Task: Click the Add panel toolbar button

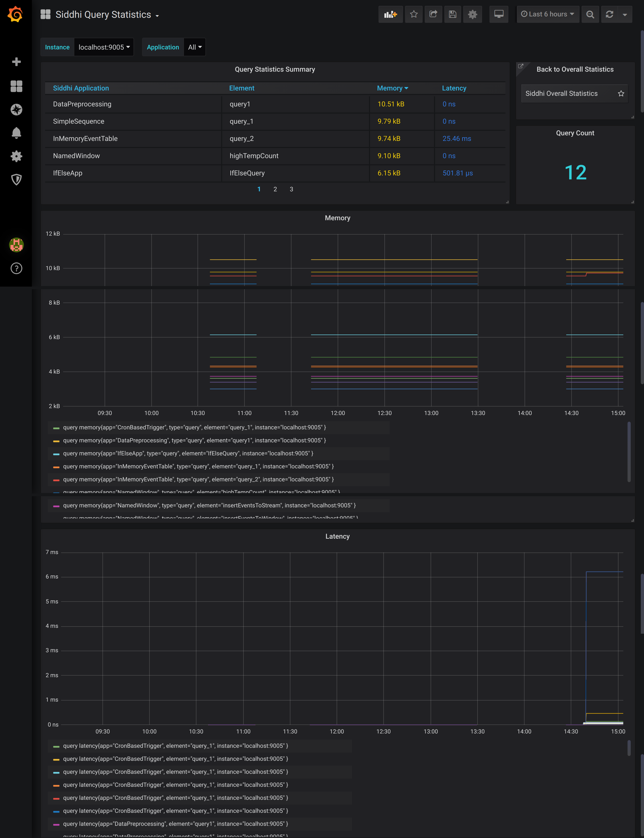Action: (390, 15)
